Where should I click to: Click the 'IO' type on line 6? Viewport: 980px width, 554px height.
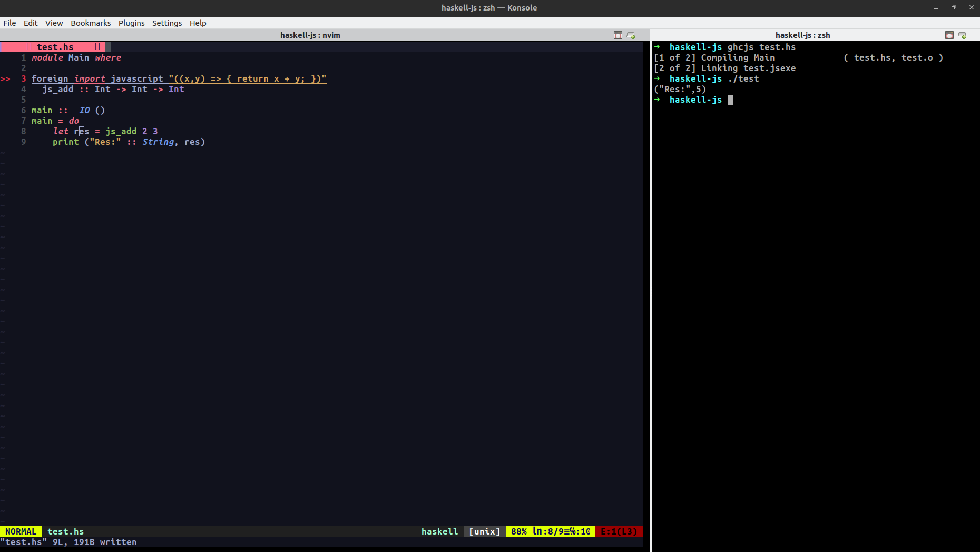[84, 110]
